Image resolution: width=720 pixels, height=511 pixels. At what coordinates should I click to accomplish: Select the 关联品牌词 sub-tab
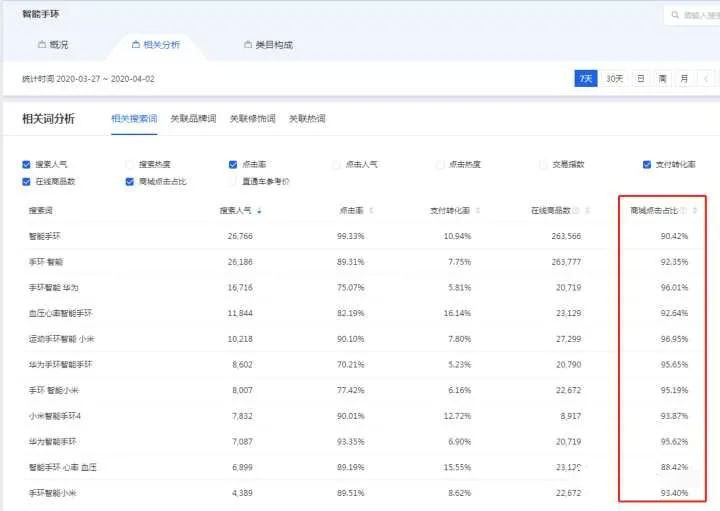coord(193,118)
